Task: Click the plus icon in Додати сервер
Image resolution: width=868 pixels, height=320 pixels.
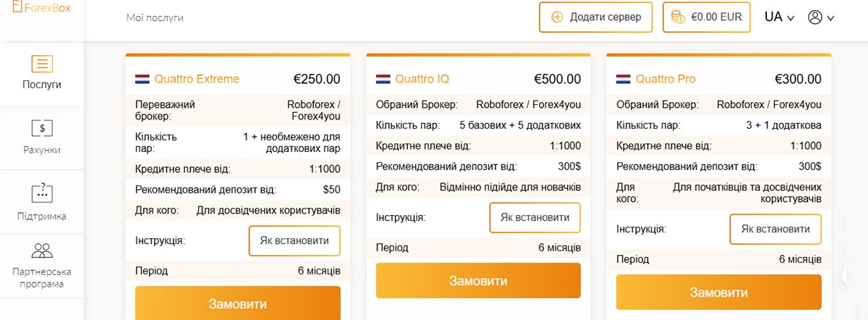Action: click(x=557, y=17)
